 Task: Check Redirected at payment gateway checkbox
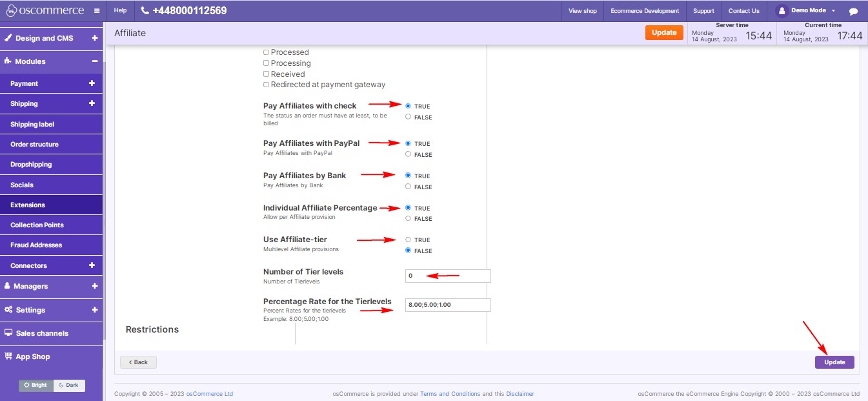[266, 85]
